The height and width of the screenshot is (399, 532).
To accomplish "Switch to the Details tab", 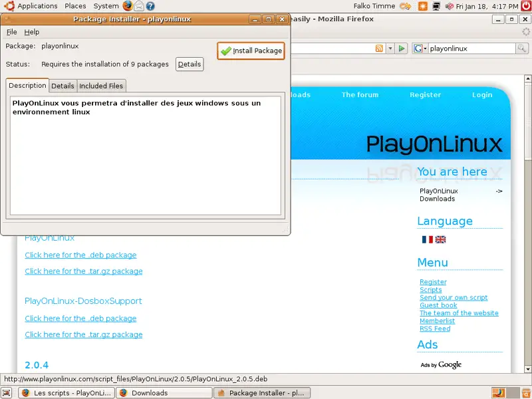I will pyautogui.click(x=63, y=86).
